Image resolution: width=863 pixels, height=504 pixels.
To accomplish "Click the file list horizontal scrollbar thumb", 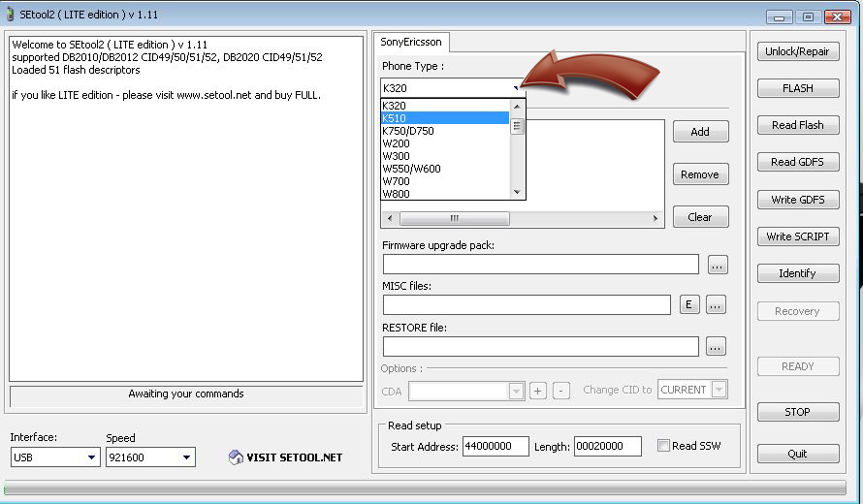I will 454,218.
